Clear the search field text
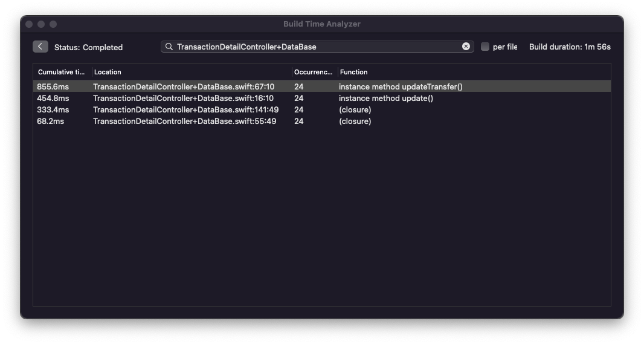644x344 pixels. [x=466, y=47]
